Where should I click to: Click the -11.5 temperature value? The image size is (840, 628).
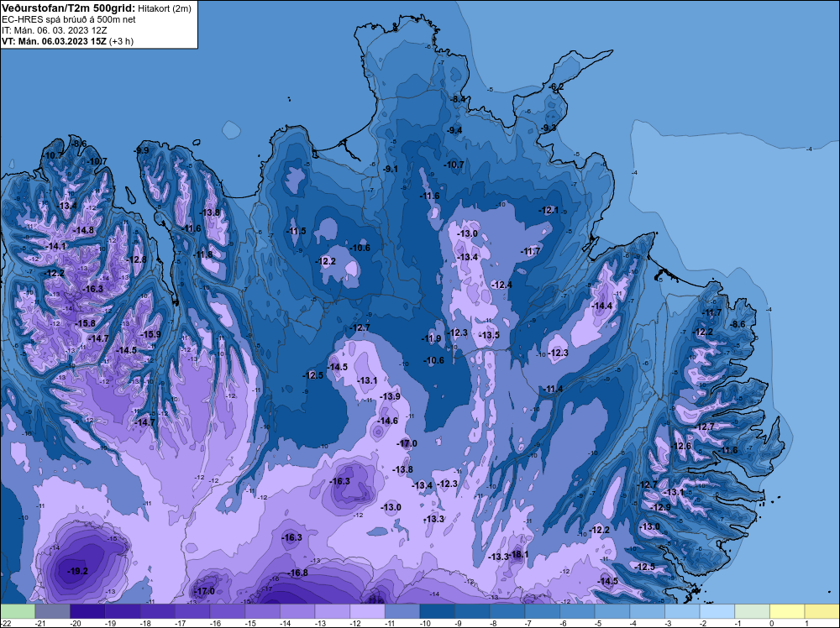click(296, 231)
